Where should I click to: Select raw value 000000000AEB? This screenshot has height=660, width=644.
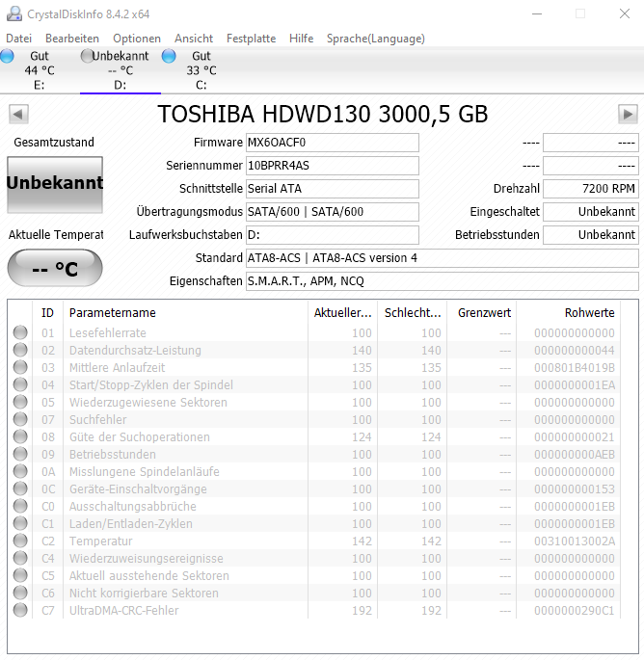(575, 454)
